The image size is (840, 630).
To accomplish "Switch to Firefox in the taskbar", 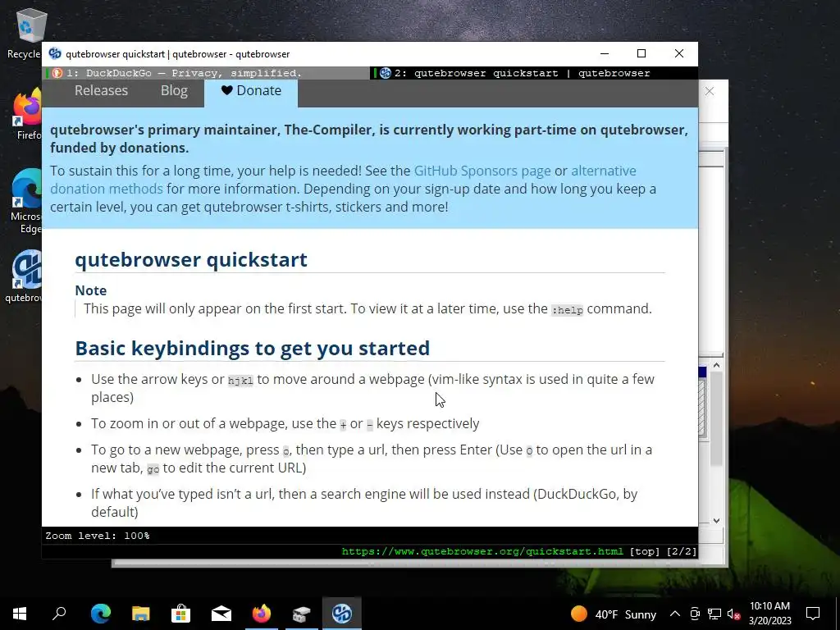I will pyautogui.click(x=262, y=614).
